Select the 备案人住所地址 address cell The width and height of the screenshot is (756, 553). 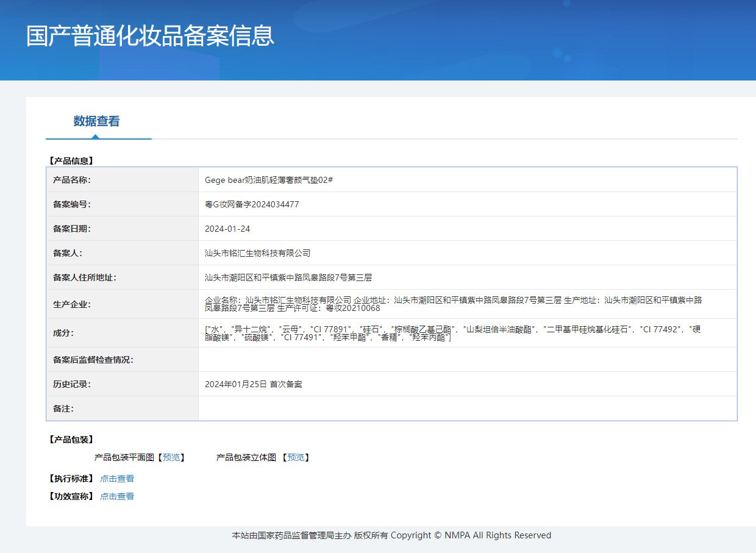(x=290, y=277)
